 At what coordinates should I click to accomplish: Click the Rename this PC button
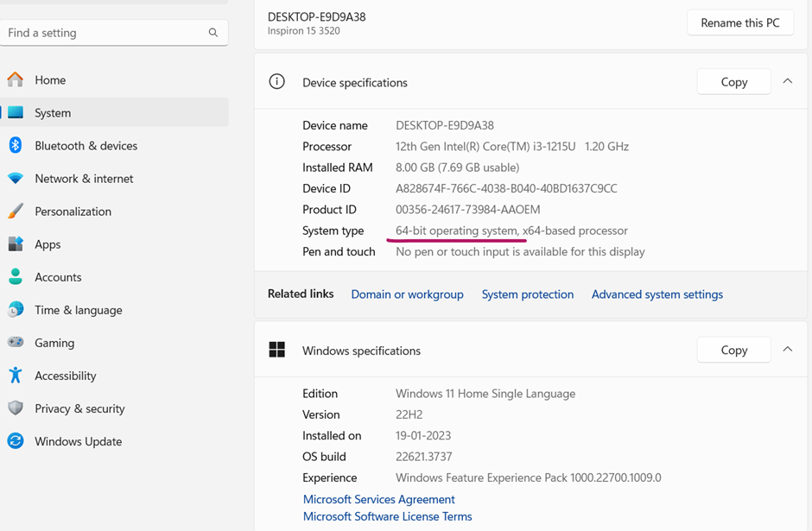pyautogui.click(x=739, y=23)
